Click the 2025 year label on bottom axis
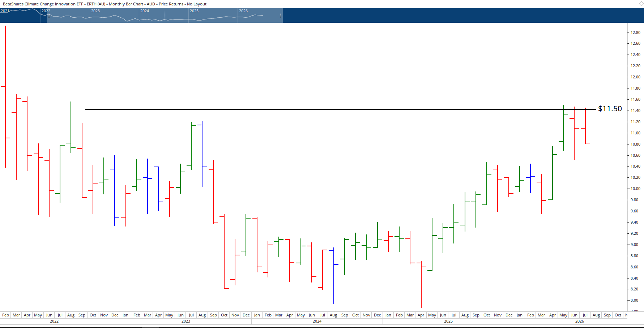 pos(448,321)
